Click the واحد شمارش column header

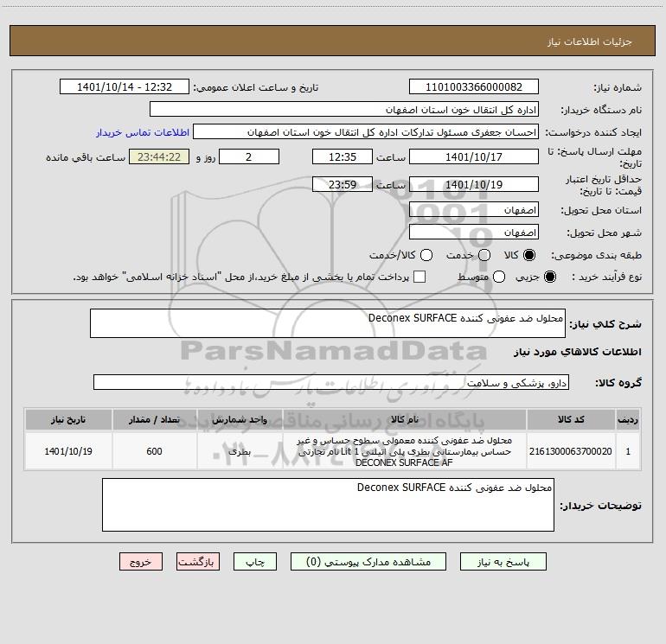point(240,419)
